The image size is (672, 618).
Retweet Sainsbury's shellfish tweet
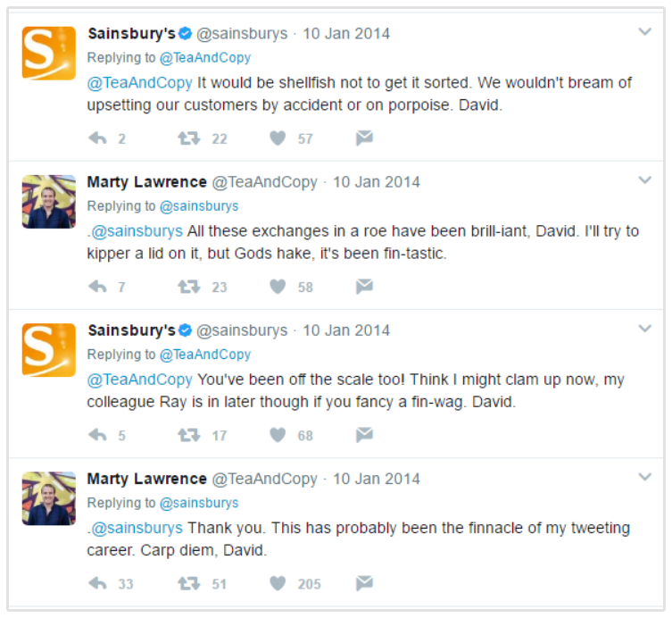pyautogui.click(x=188, y=138)
